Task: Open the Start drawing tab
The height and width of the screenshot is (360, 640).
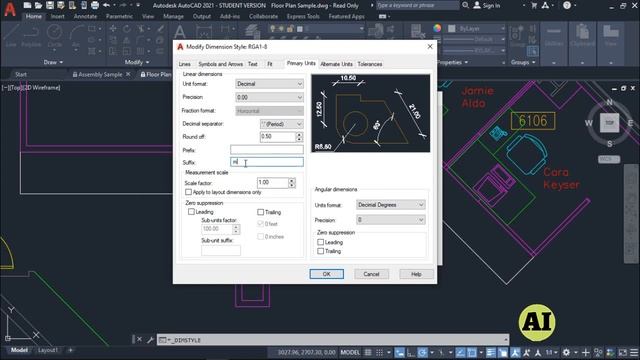Action: pyautogui.click(x=21, y=74)
